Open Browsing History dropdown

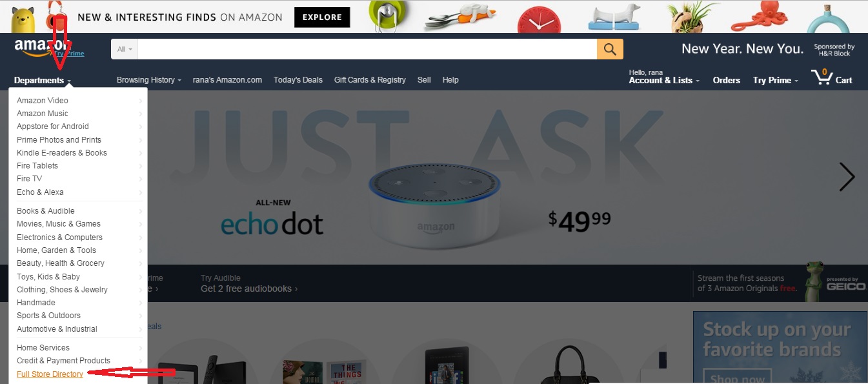[x=148, y=80]
